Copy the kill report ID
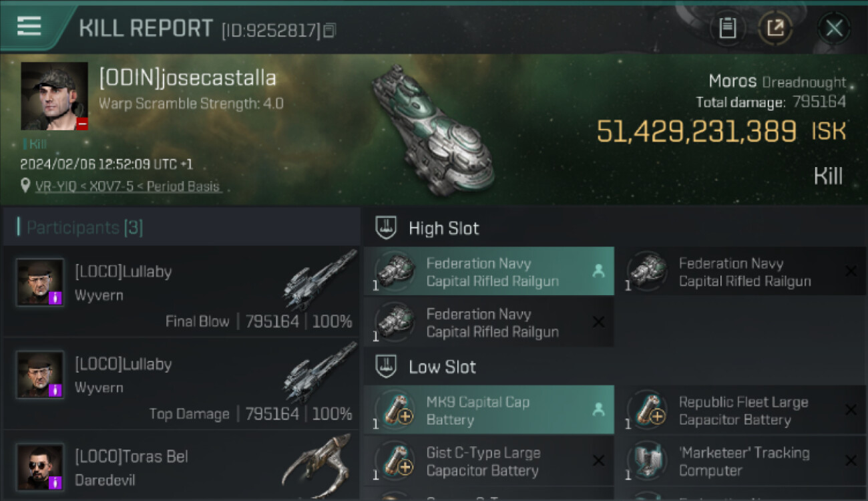Viewport: 868px width, 501px height. 330,30
